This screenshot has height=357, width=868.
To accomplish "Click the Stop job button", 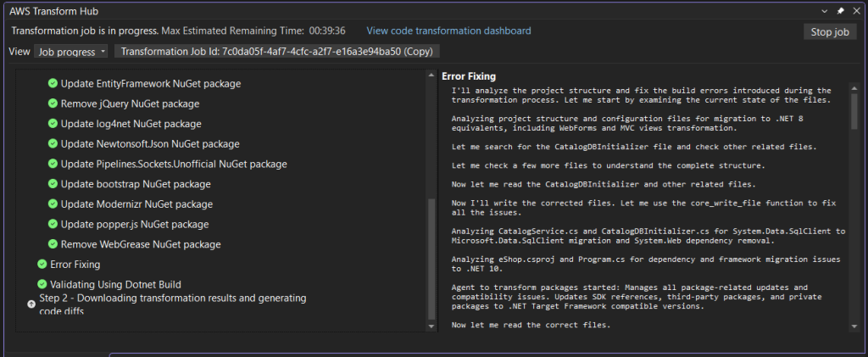I will (x=830, y=31).
